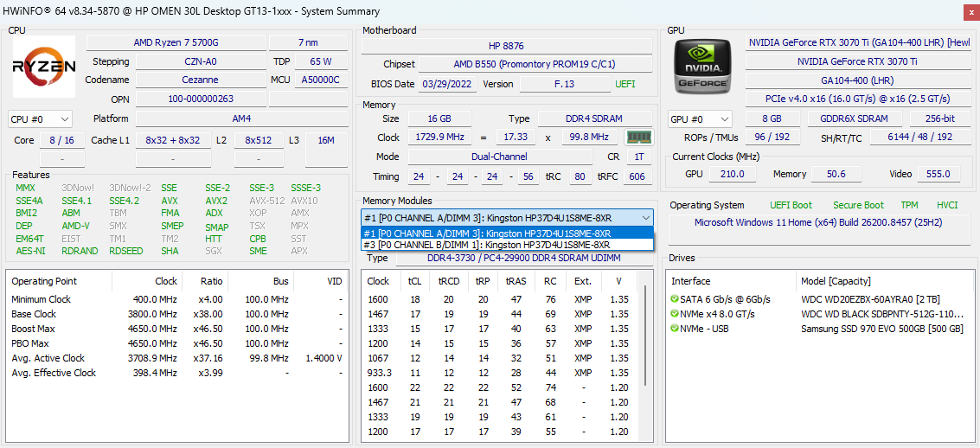
Task: Click the tCL column header
Action: click(415, 281)
